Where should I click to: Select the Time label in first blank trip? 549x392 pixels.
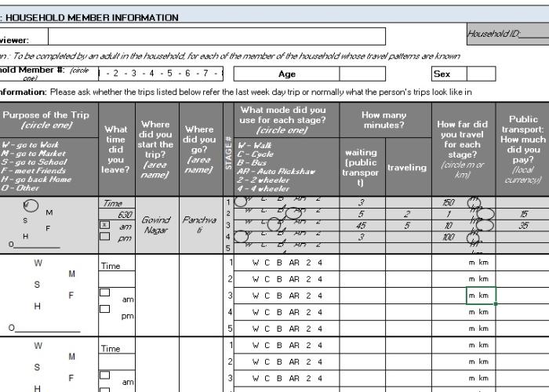coord(117,263)
